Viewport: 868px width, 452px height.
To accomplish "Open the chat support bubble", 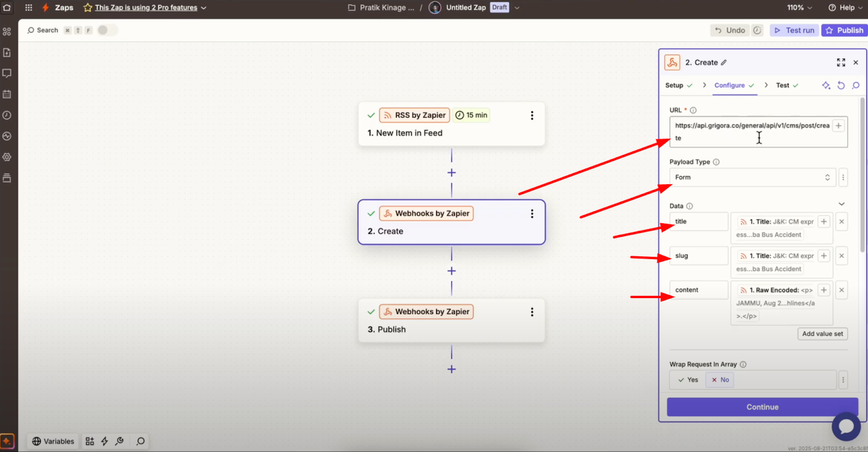I will tap(846, 427).
